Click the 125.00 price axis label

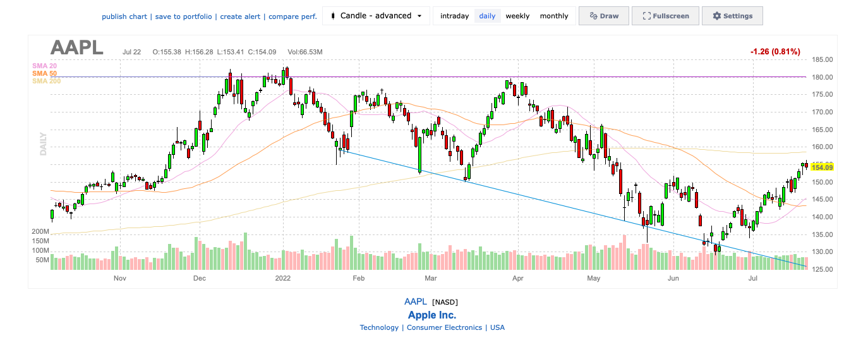[823, 269]
